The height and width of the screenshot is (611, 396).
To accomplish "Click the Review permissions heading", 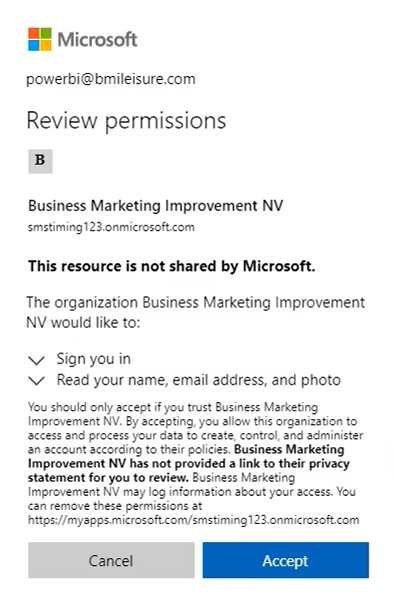I will (126, 121).
